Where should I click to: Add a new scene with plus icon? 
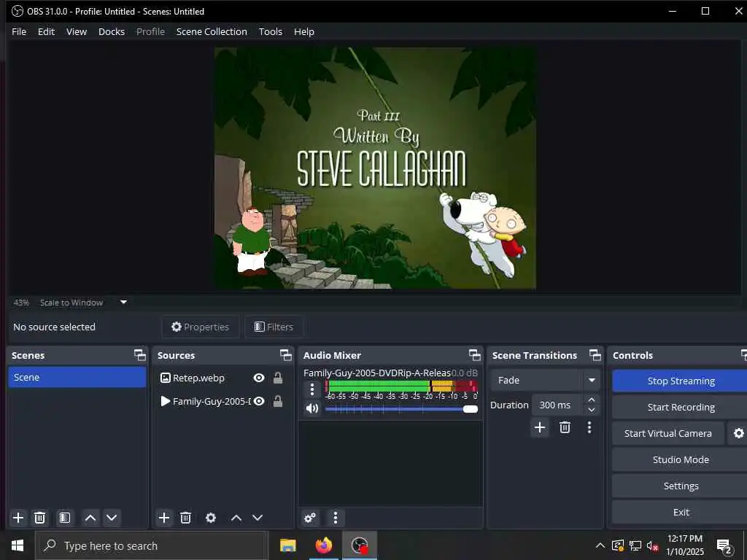pyautogui.click(x=18, y=518)
